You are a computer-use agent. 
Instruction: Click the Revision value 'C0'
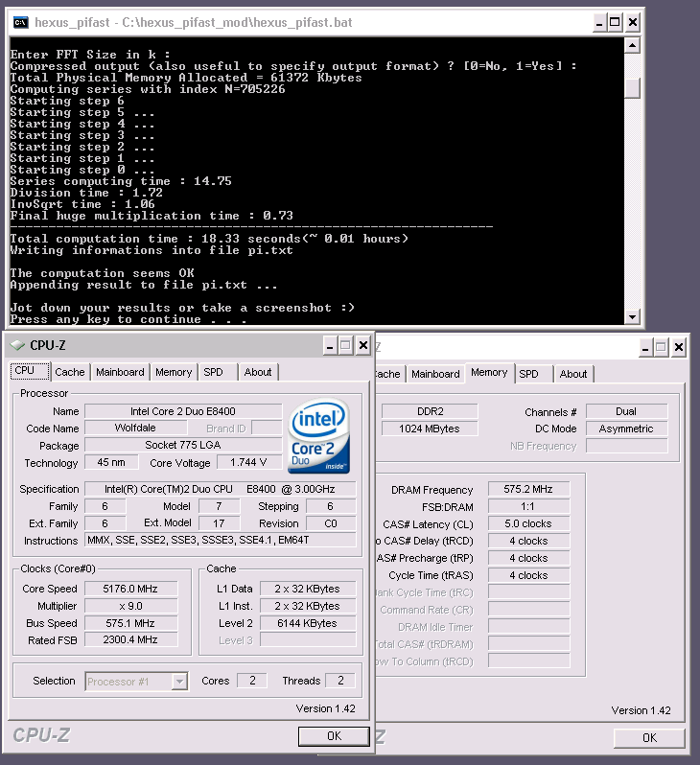click(x=331, y=523)
